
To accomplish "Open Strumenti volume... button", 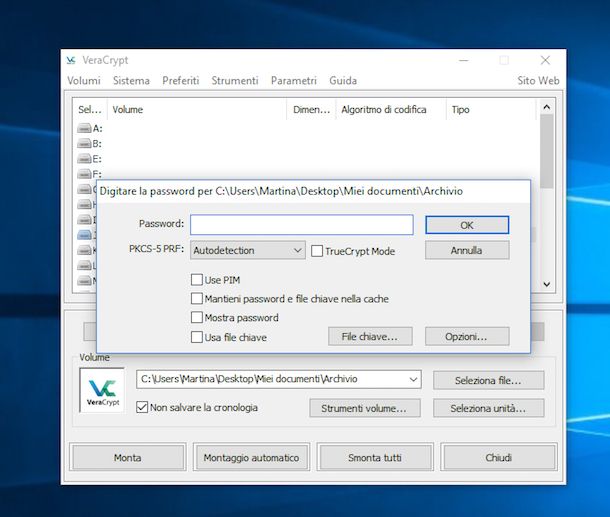I will coord(365,408).
